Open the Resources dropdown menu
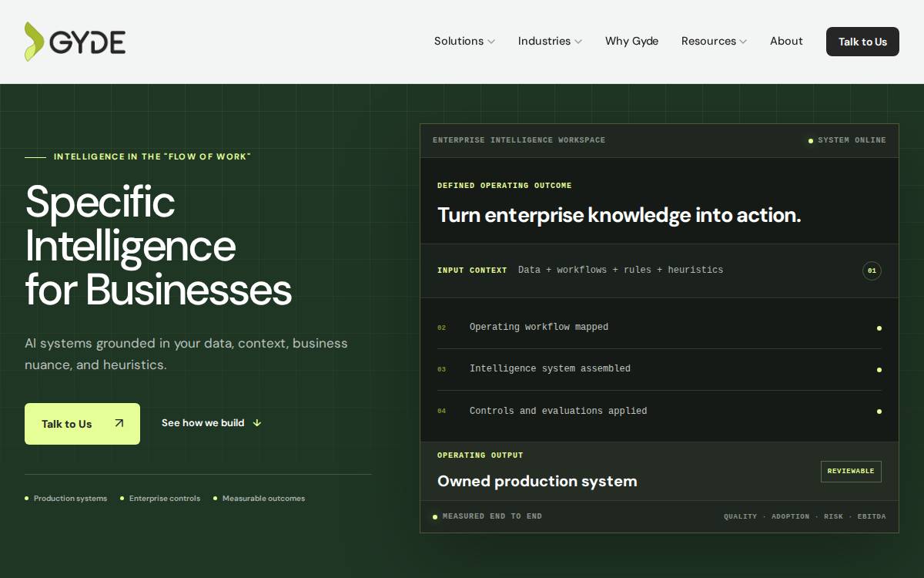Image resolution: width=924 pixels, height=578 pixels. click(714, 42)
